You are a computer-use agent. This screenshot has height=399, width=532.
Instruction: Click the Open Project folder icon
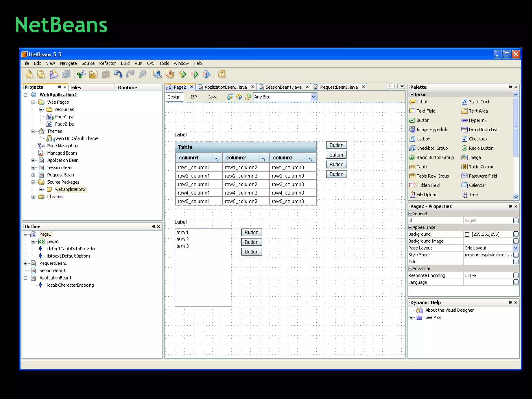click(54, 74)
